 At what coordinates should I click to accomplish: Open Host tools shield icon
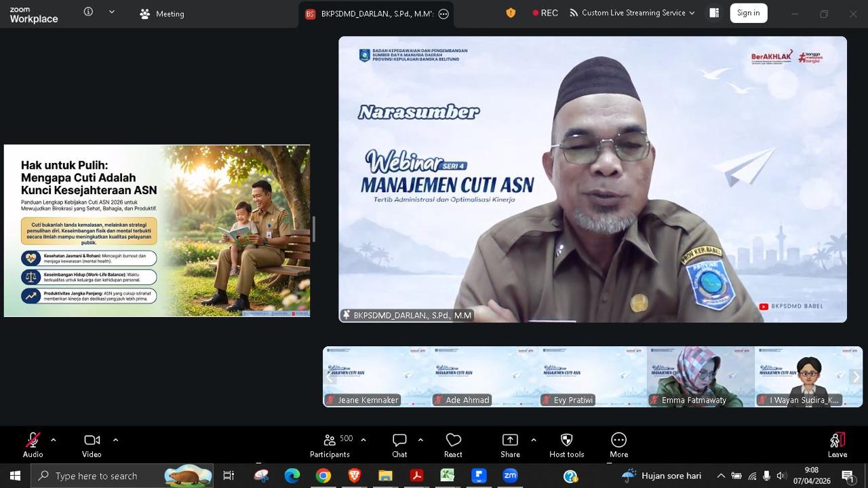tap(566, 445)
